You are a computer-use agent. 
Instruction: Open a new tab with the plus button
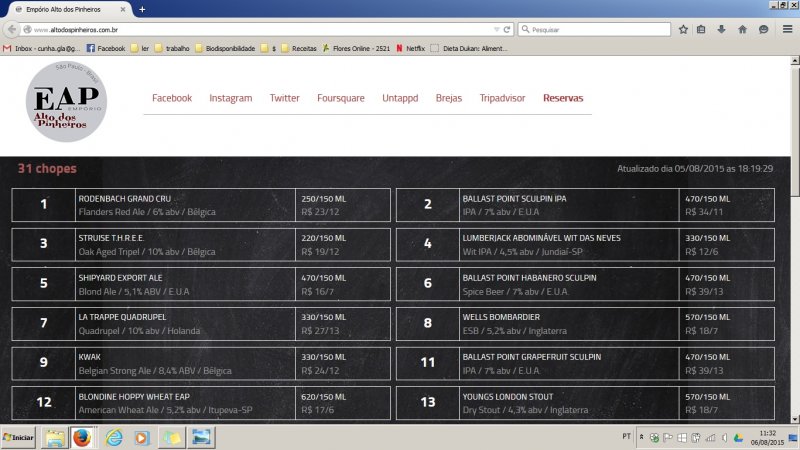pos(142,9)
